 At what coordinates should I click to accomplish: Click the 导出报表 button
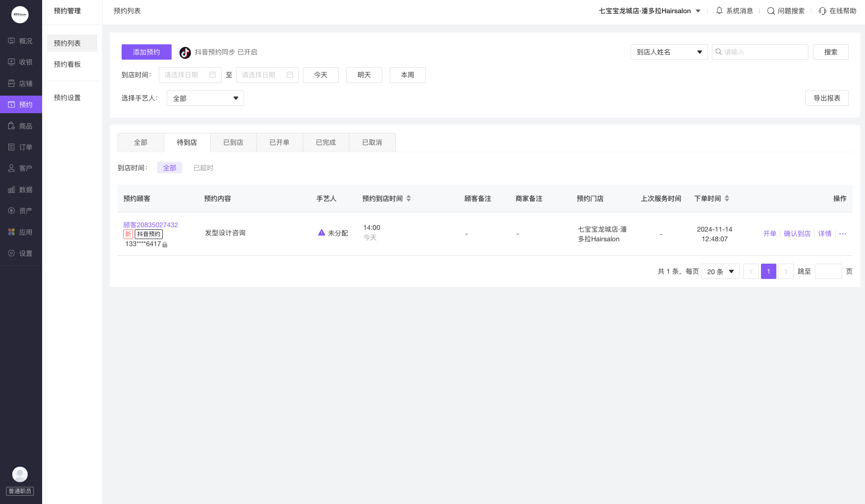[x=827, y=98]
